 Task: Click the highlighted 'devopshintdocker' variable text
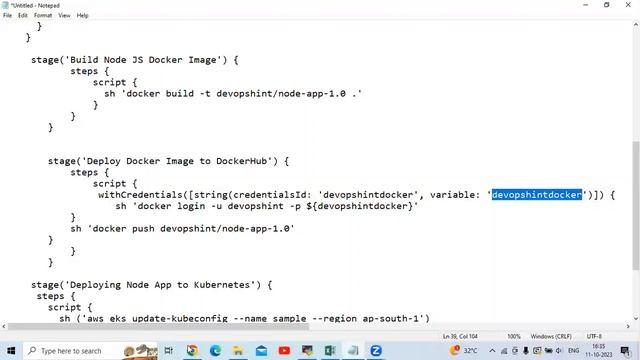(x=537, y=195)
